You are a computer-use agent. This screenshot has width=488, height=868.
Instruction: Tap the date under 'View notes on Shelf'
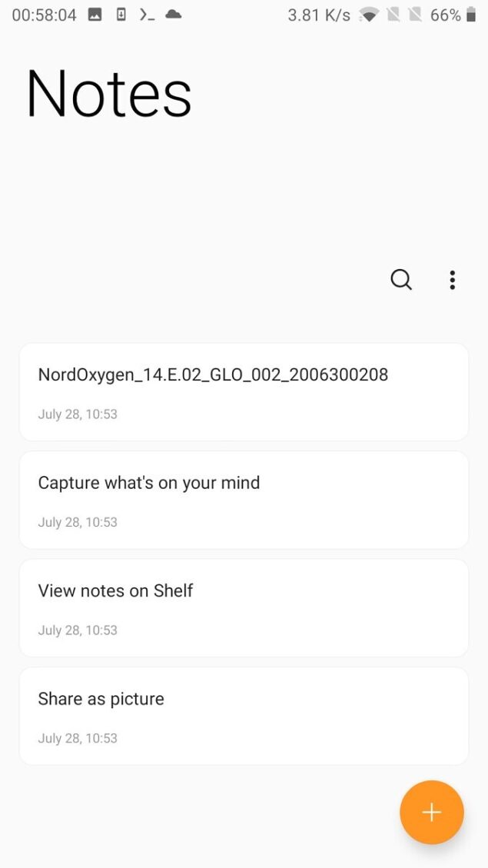click(x=78, y=630)
